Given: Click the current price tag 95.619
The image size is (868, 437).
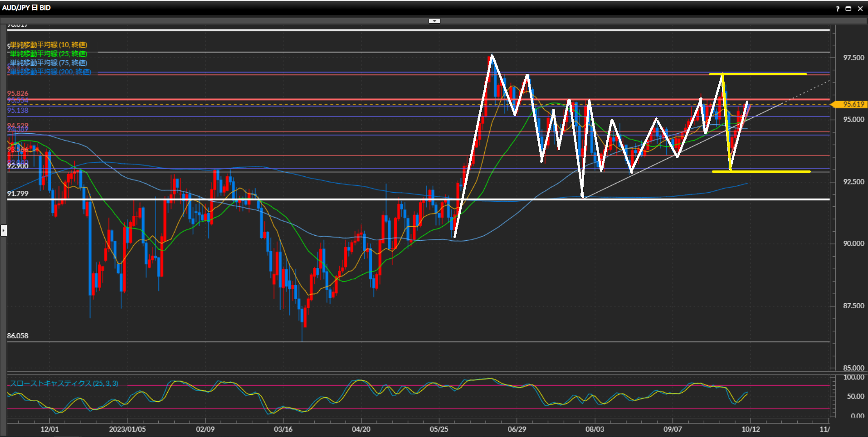Looking at the screenshot, I should [x=853, y=104].
